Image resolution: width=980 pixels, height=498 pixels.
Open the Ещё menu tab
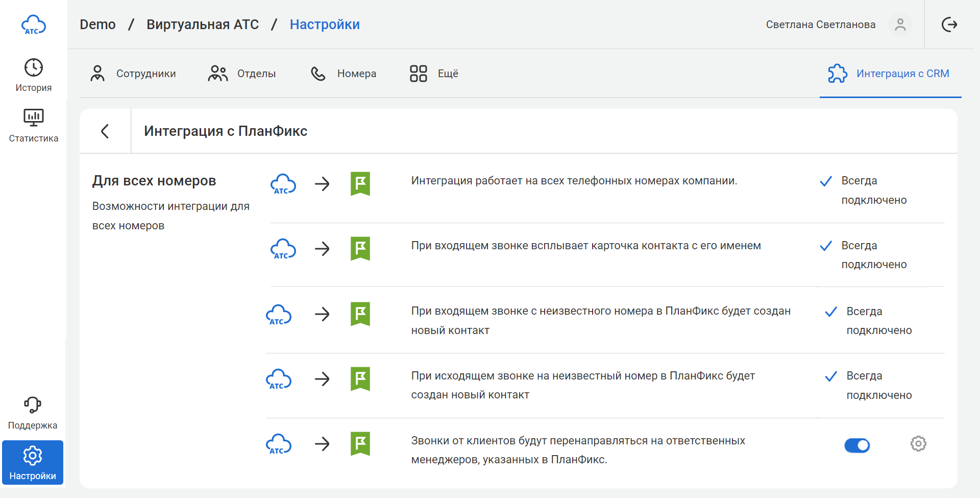434,74
